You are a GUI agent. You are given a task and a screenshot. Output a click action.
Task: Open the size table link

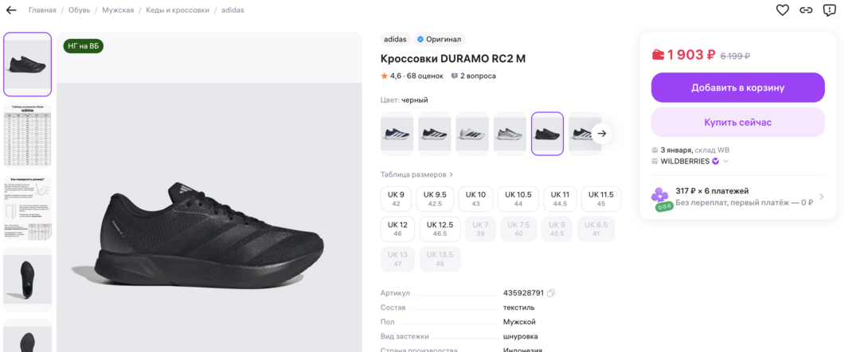click(x=416, y=174)
